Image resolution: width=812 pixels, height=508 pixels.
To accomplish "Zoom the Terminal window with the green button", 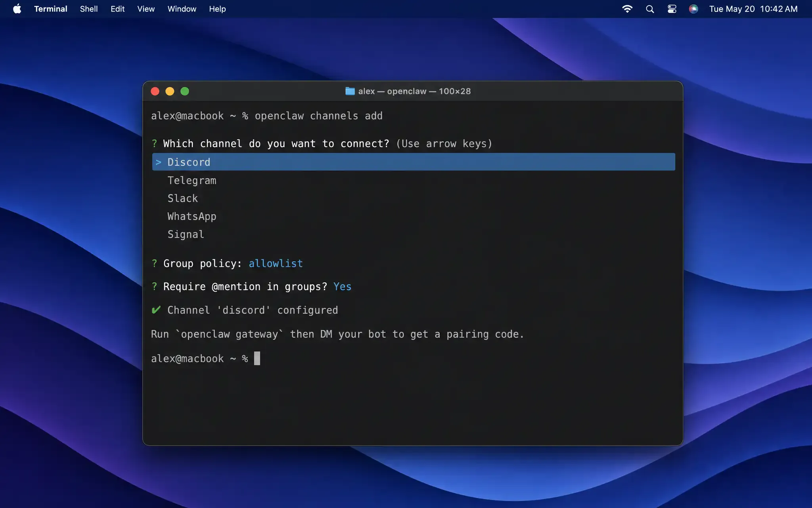I will [185, 91].
